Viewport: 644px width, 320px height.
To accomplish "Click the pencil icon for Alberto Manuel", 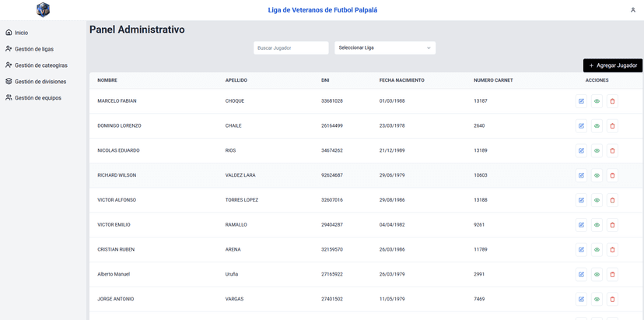I will [x=581, y=274].
